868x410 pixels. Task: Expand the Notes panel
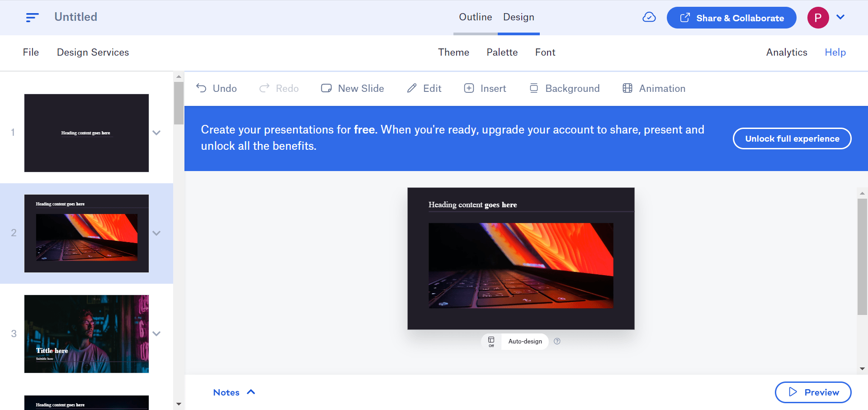click(234, 392)
